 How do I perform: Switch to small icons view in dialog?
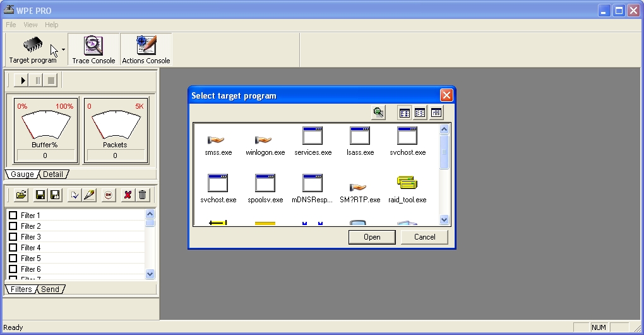click(x=420, y=113)
